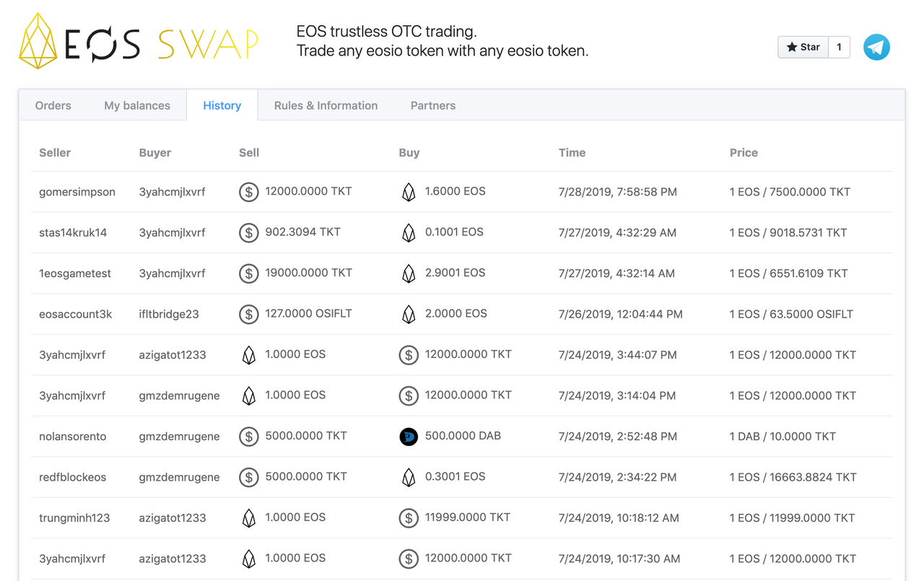The image size is (924, 581).
Task: Open the My balances tab
Action: point(137,105)
